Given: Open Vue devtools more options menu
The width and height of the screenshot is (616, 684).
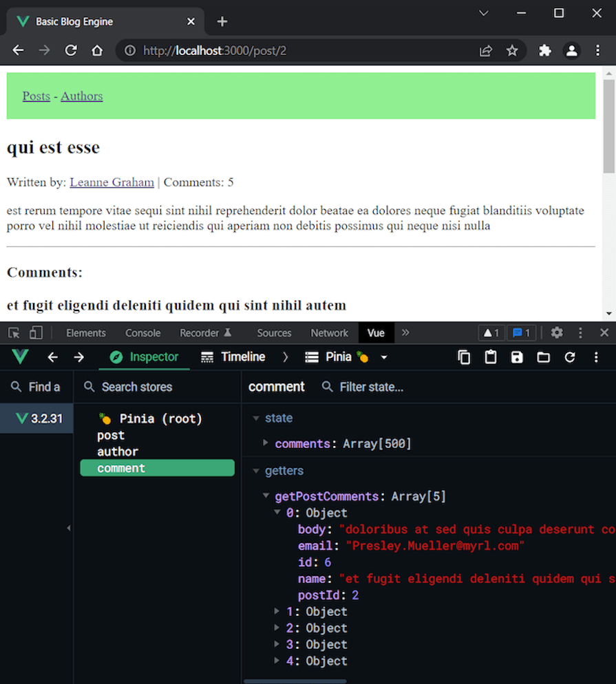Looking at the screenshot, I should (x=596, y=357).
